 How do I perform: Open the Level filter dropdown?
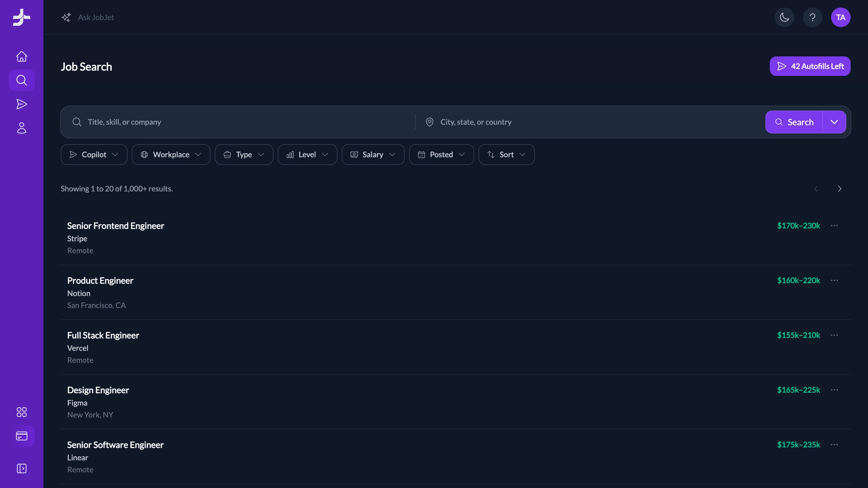click(x=307, y=155)
